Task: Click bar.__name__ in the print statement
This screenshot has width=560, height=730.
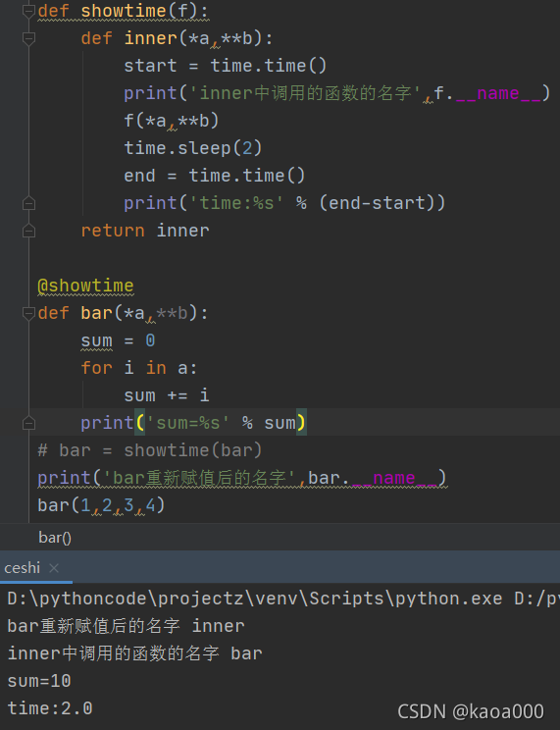Action: pyautogui.click(x=373, y=478)
